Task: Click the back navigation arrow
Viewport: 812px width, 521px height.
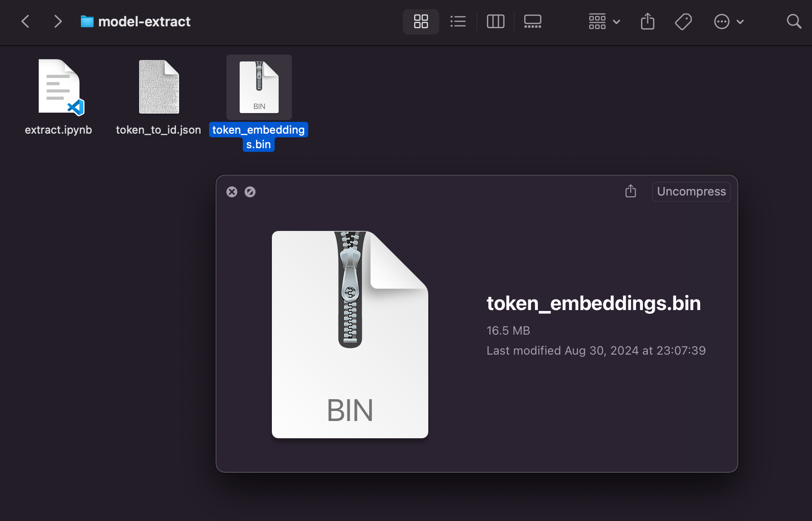Action: [25, 21]
